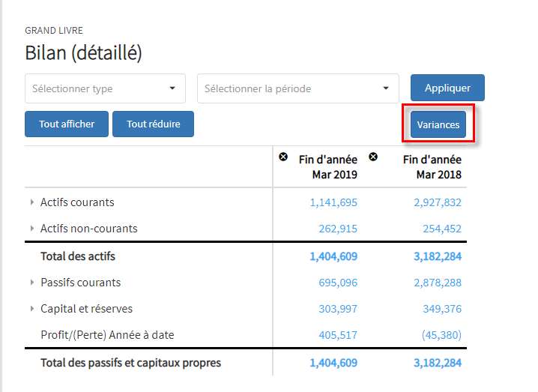Expand the Capital et réserves row
Viewport: 538px width, 392px height.
pos(32,309)
